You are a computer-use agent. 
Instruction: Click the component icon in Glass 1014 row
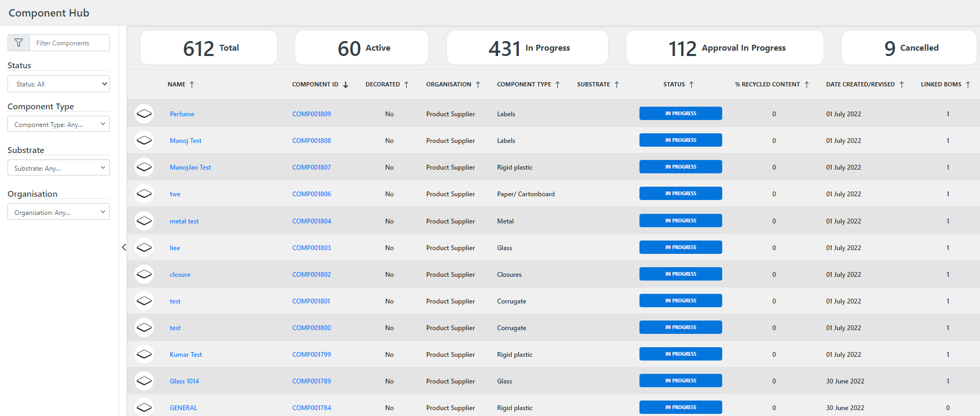tap(144, 381)
